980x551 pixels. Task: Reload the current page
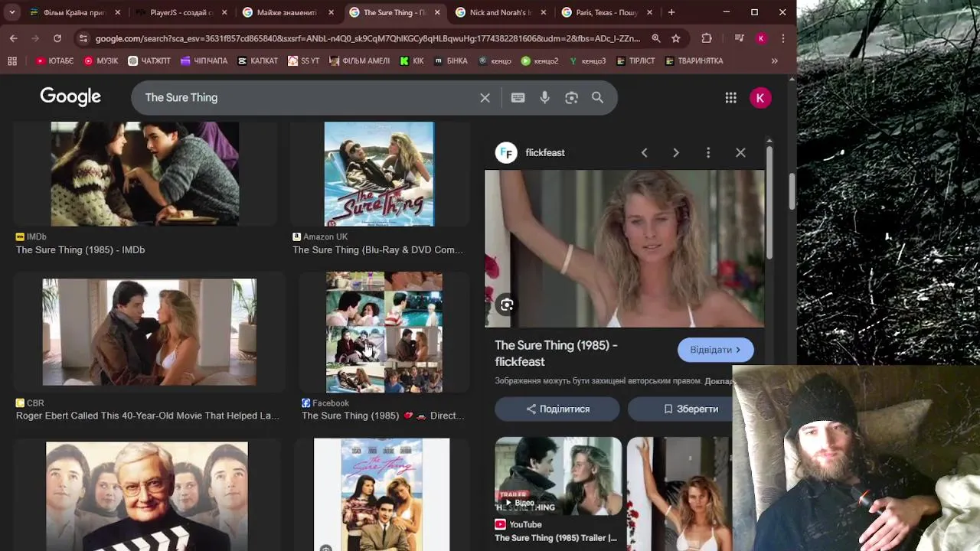click(x=57, y=38)
